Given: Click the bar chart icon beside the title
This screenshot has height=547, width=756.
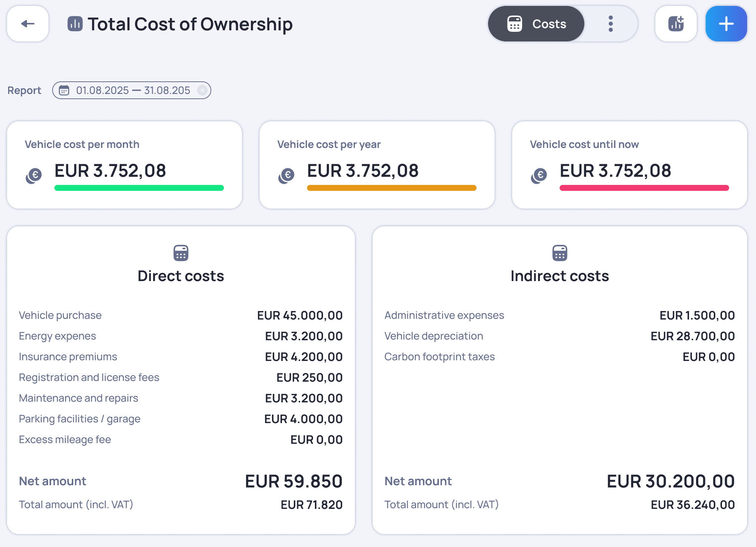Looking at the screenshot, I should (x=75, y=24).
